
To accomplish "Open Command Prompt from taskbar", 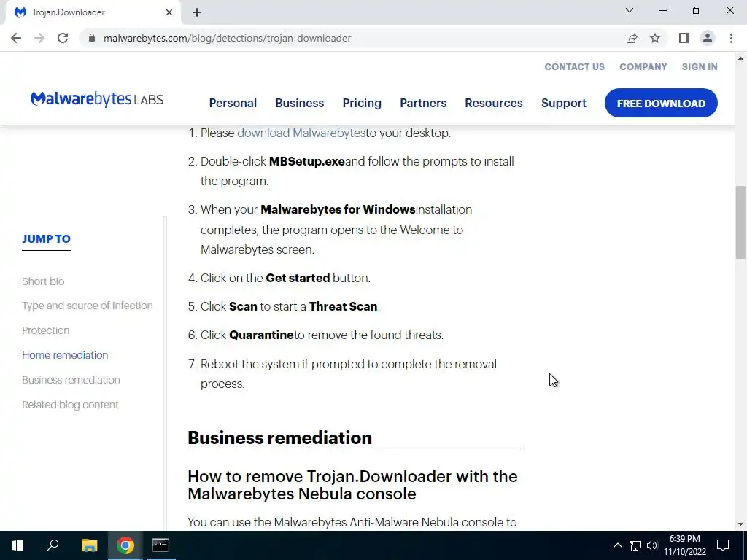I will [160, 545].
